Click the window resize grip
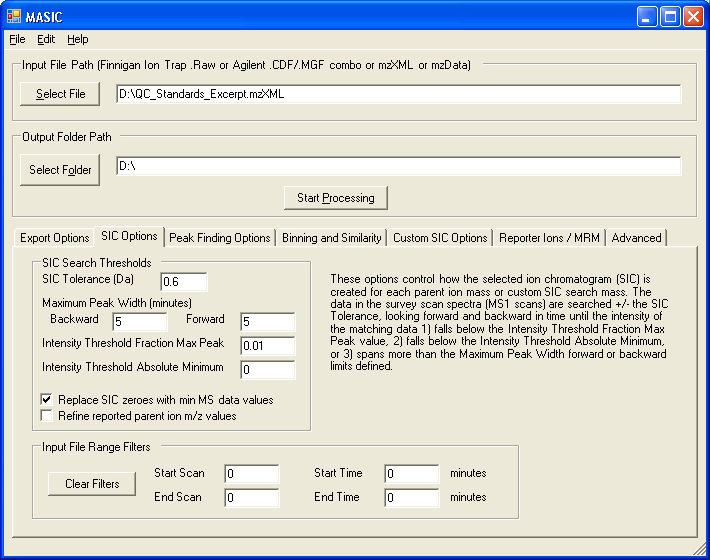 (x=700, y=549)
